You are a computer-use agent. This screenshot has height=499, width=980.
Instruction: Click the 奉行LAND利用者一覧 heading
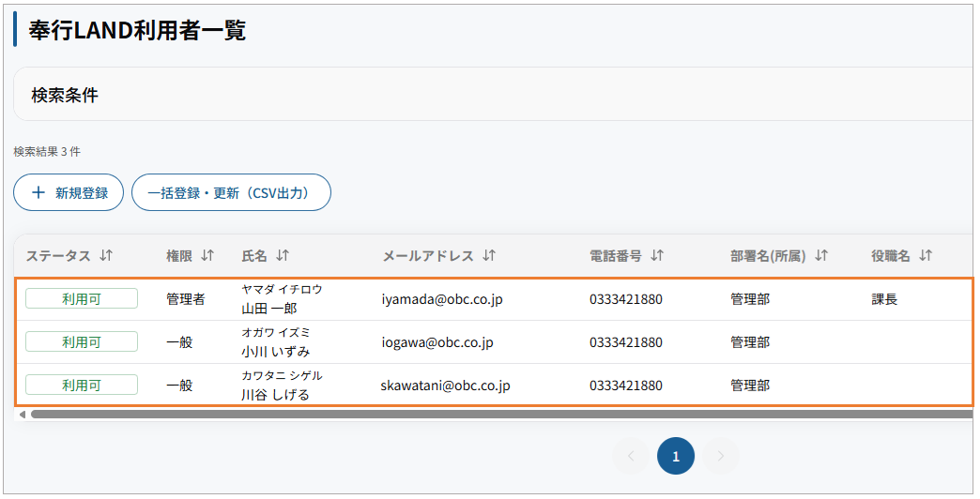point(137,31)
